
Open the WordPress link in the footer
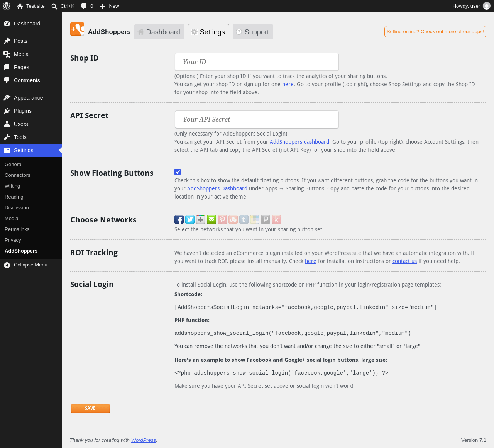click(144, 440)
